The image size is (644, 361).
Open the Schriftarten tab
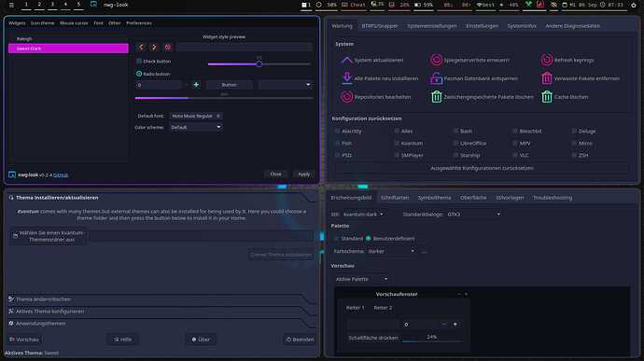395,198
